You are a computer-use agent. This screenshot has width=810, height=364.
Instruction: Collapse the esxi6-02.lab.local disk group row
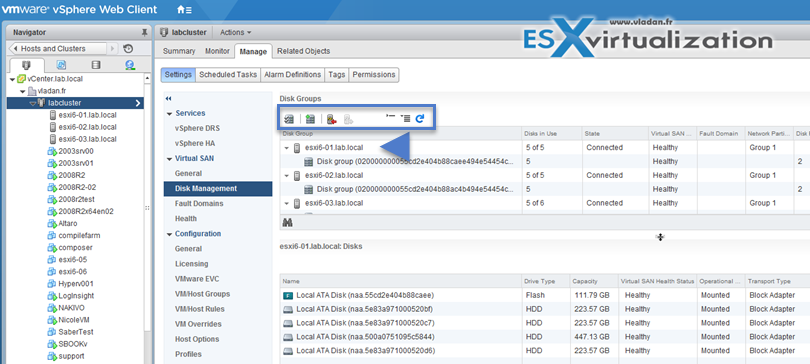[286, 176]
